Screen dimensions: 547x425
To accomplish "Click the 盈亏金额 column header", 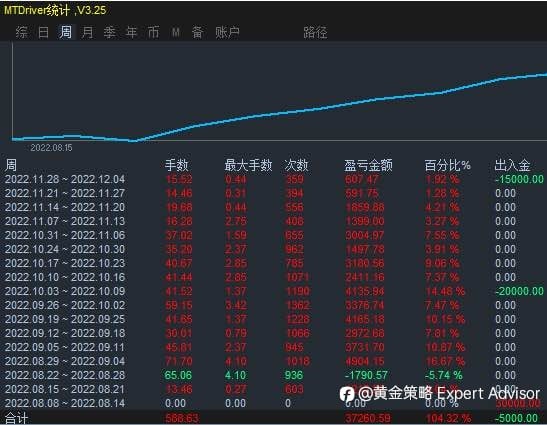I will pos(368,165).
